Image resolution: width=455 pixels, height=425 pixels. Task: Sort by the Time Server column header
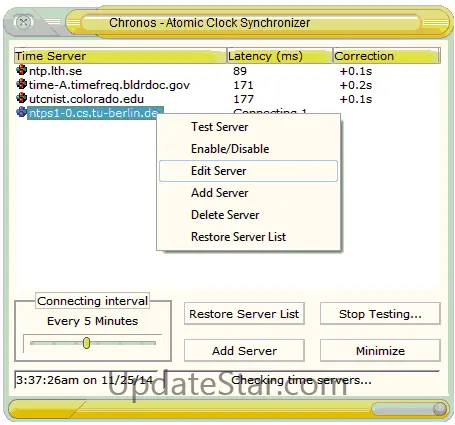click(120, 56)
